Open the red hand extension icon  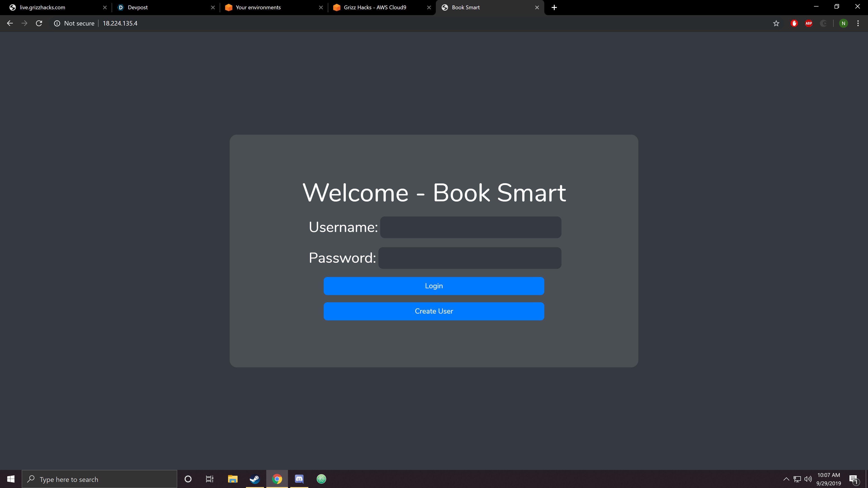[x=794, y=23]
